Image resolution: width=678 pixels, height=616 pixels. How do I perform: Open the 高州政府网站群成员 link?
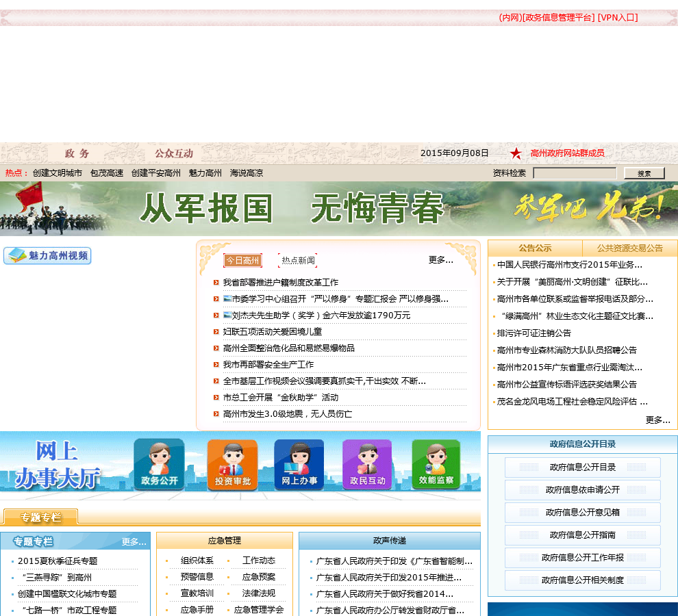point(567,153)
